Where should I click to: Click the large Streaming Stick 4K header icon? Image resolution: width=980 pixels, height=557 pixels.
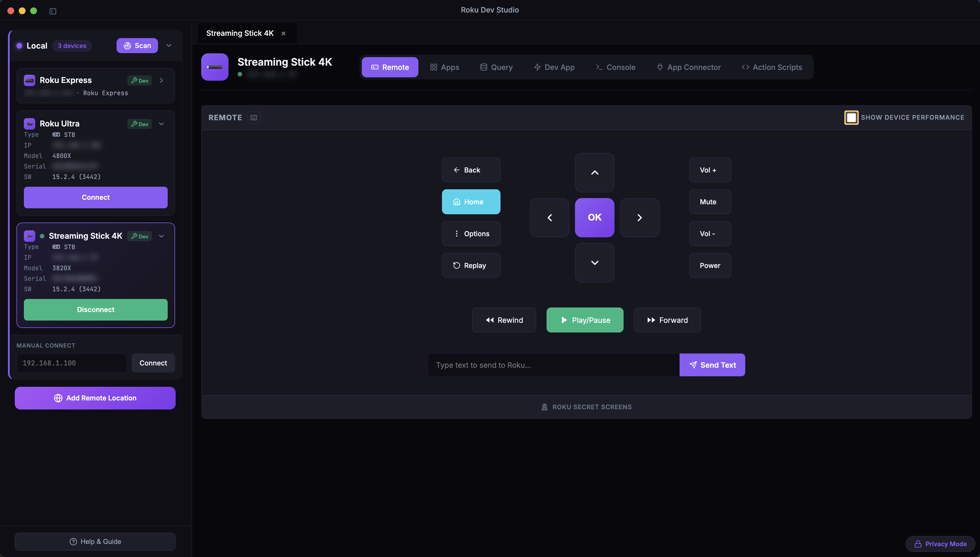[215, 67]
